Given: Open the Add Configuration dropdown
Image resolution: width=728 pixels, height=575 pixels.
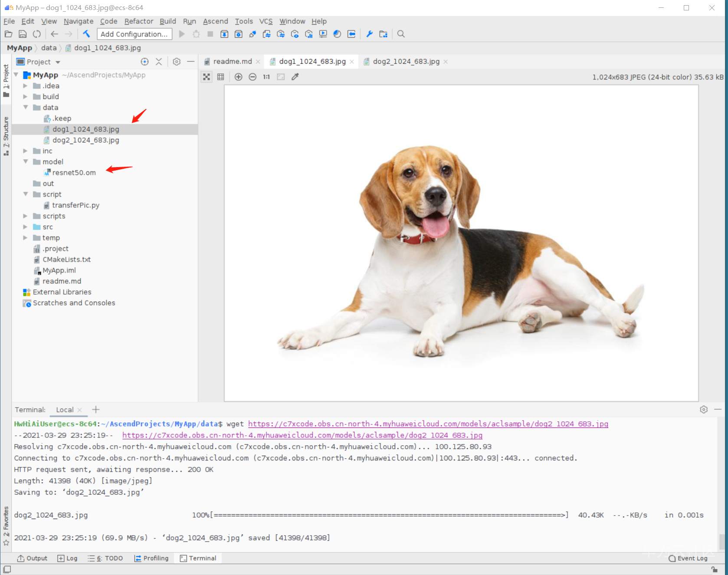Looking at the screenshot, I should [x=134, y=34].
